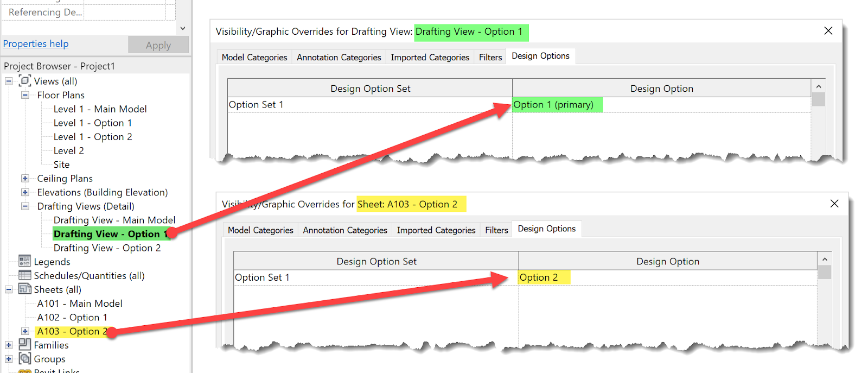Screen dimensions: 868x373
Task: Expand the A103 - Option 2 sheet
Action: 25,331
